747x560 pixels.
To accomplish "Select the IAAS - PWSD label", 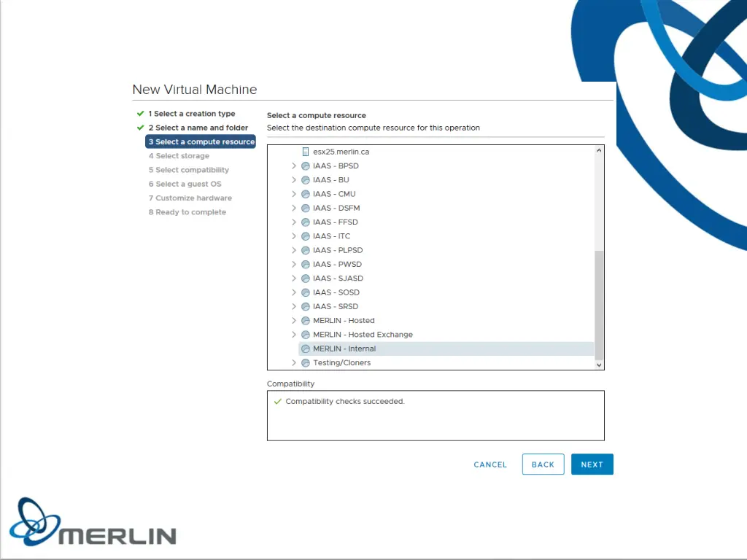I will pos(337,264).
